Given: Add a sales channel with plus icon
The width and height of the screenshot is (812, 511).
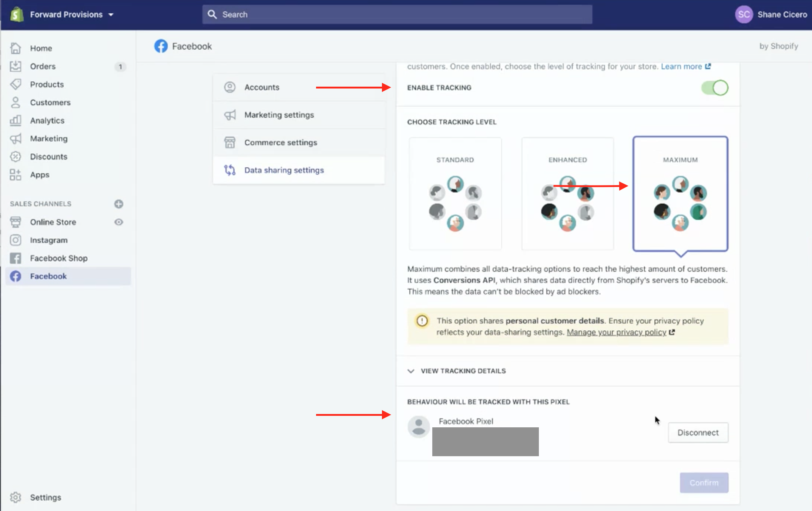Looking at the screenshot, I should point(119,204).
